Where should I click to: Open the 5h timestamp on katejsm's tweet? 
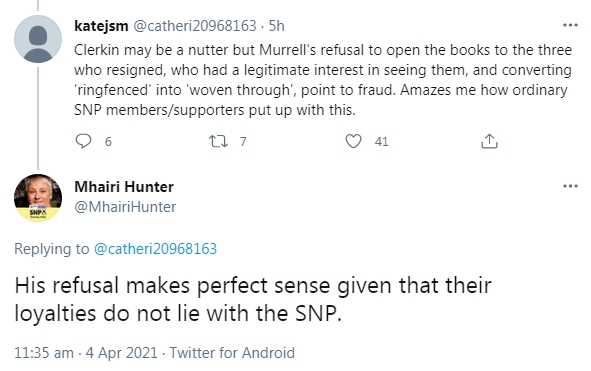point(276,26)
